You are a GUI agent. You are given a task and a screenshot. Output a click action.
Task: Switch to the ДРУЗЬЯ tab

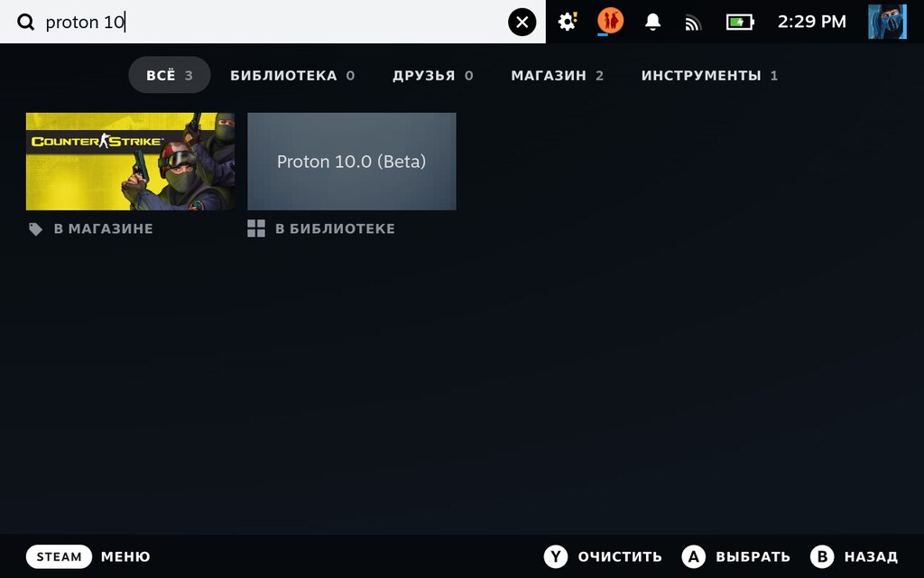pyautogui.click(x=433, y=76)
